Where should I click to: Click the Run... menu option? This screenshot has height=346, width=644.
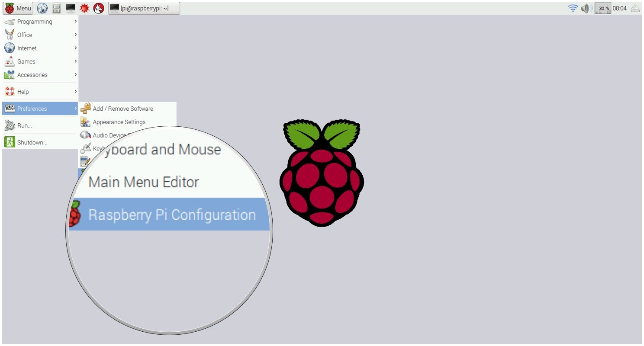24,125
